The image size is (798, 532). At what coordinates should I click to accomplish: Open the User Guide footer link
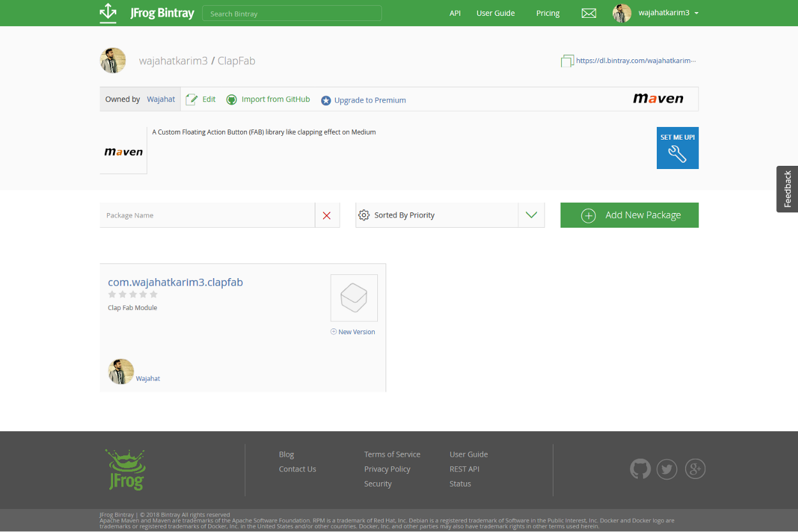469,454
